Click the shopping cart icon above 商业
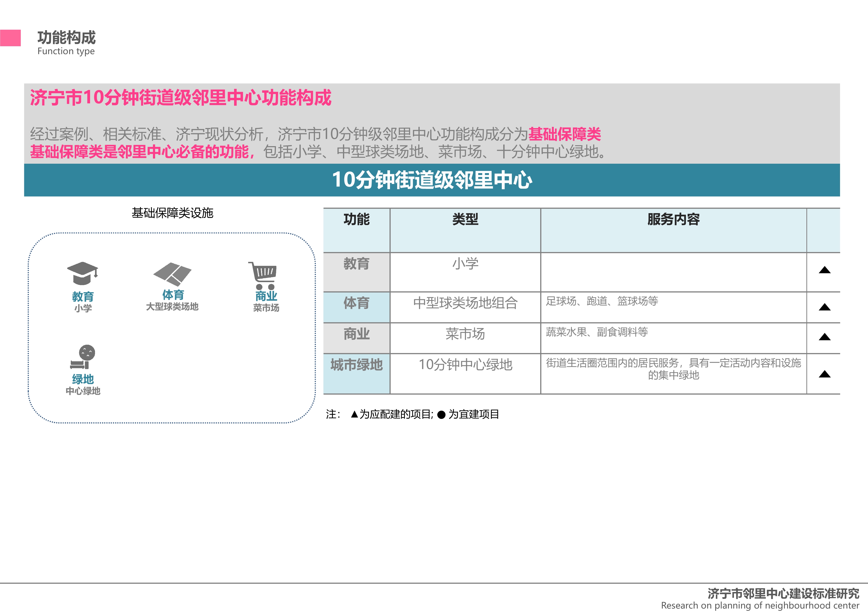This screenshot has width=868, height=613. 263,276
